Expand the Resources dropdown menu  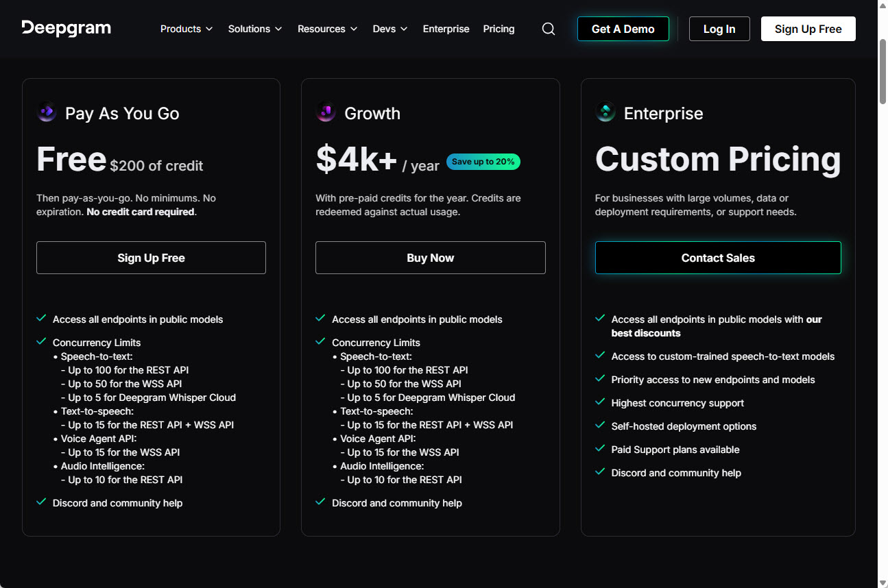pyautogui.click(x=328, y=29)
